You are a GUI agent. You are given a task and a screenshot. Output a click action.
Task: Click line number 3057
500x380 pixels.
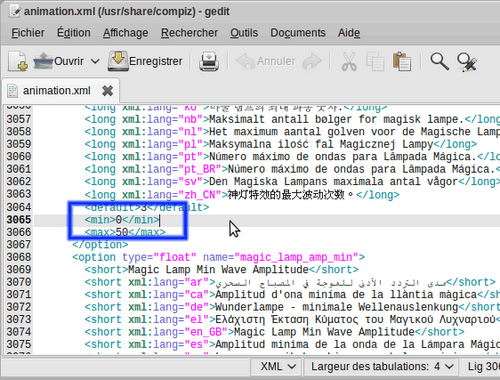pyautogui.click(x=19, y=119)
